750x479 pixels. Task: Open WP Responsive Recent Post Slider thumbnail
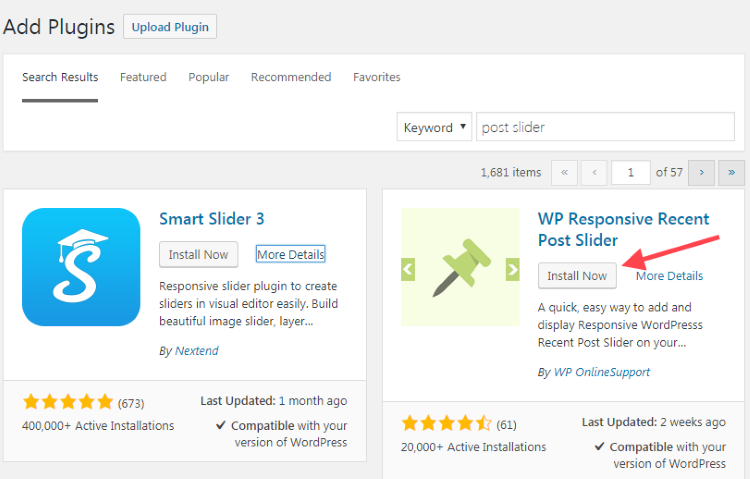coord(460,267)
